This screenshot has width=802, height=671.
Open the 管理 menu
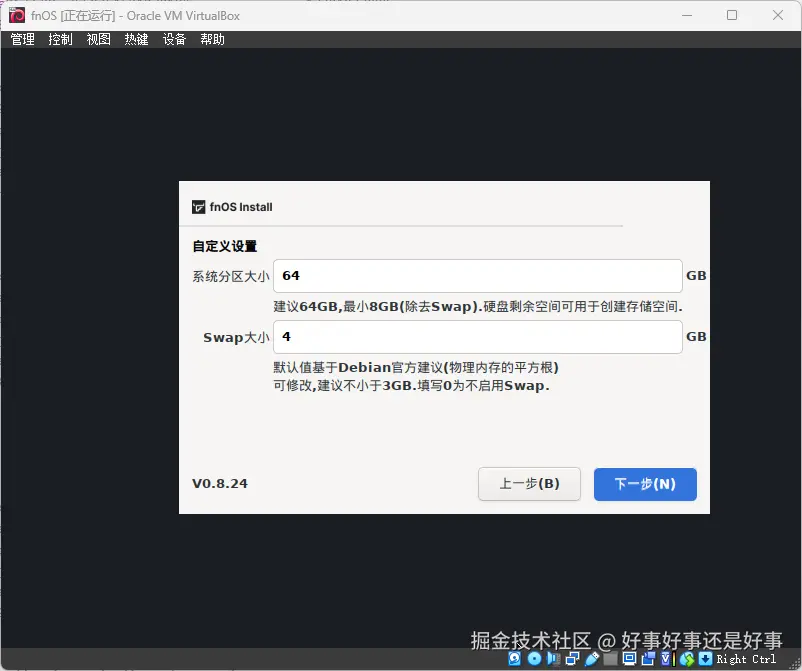(23, 39)
